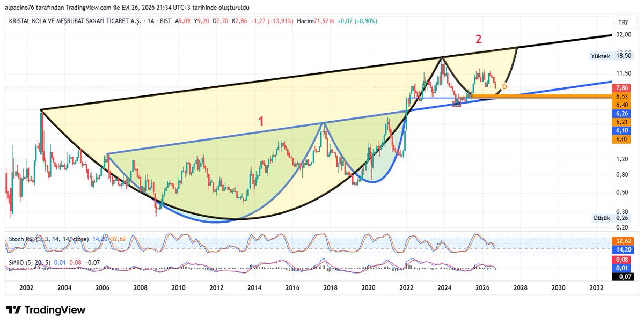The height and width of the screenshot is (325, 644).
Task: Click the 0,30 price axis label
Action: [622, 211]
